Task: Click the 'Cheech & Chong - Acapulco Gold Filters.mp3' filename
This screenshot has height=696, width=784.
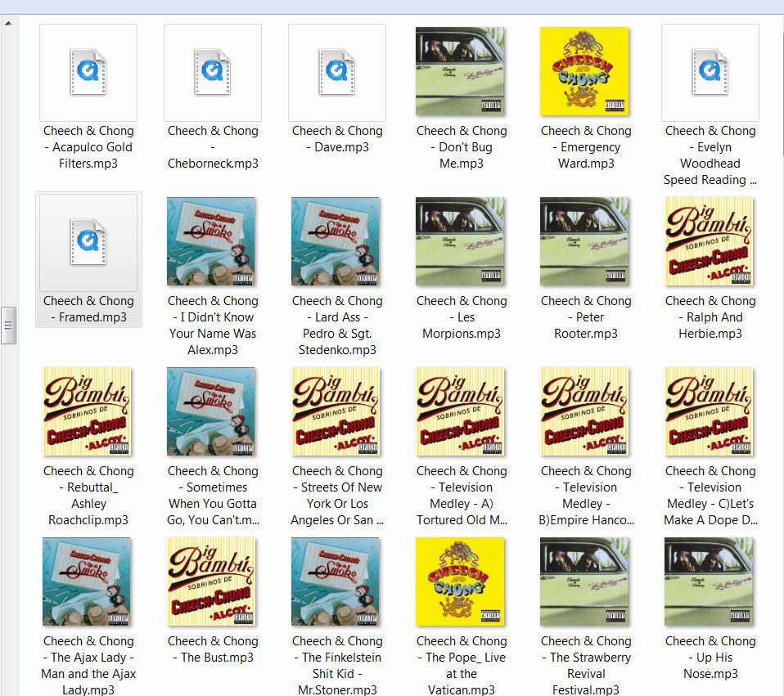Action: [88, 147]
